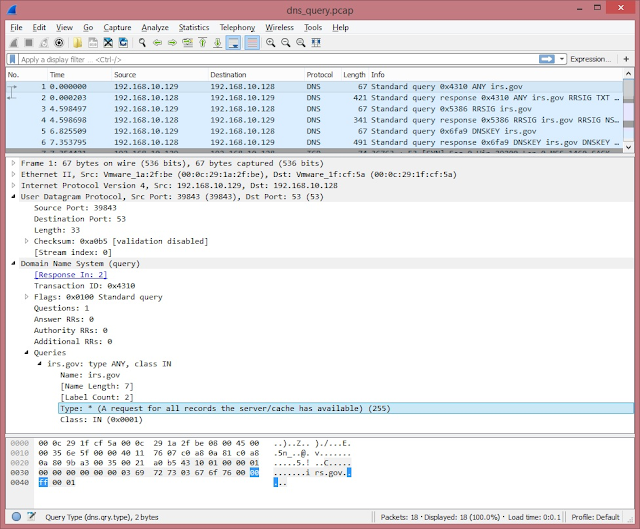Click the Expression... button

(x=590, y=59)
